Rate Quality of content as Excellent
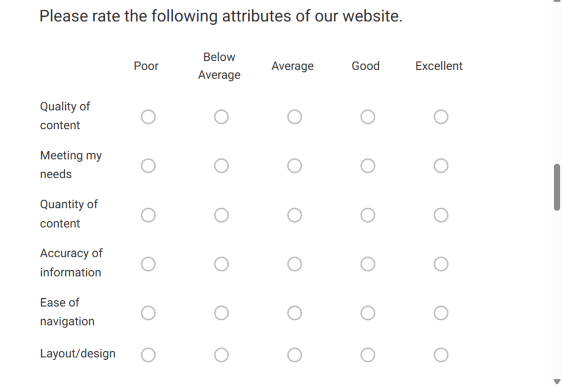Image resolution: width=562 pixels, height=392 pixels. click(x=441, y=116)
